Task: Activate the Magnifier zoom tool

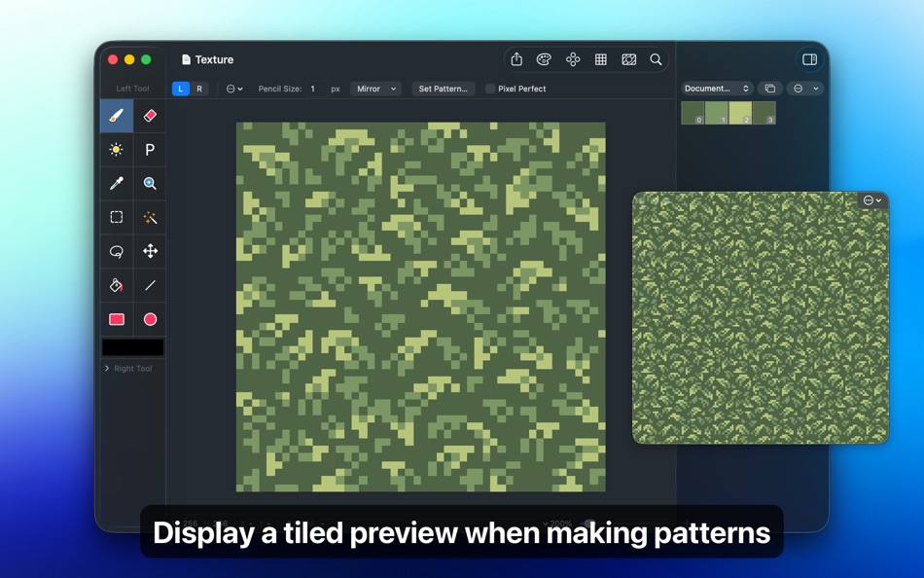Action: (x=149, y=183)
